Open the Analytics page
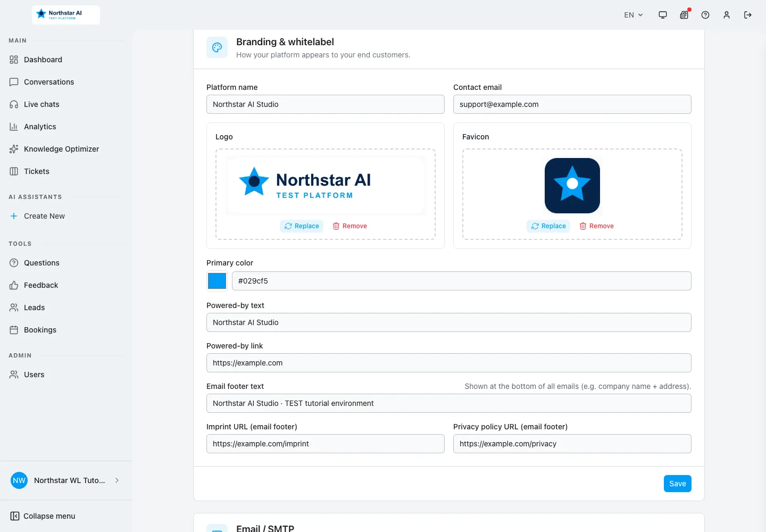This screenshot has width=766, height=532. [x=66, y=127]
